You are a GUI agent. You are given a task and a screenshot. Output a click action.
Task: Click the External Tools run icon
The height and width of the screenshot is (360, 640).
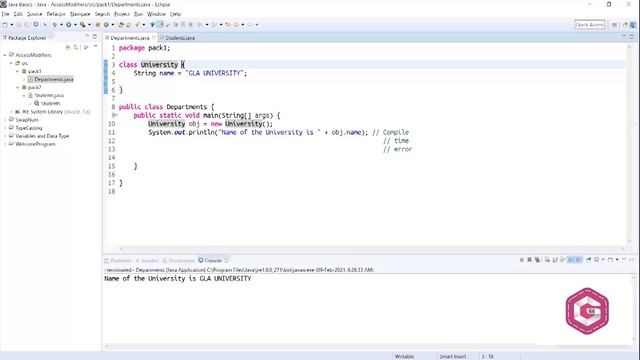(82, 25)
